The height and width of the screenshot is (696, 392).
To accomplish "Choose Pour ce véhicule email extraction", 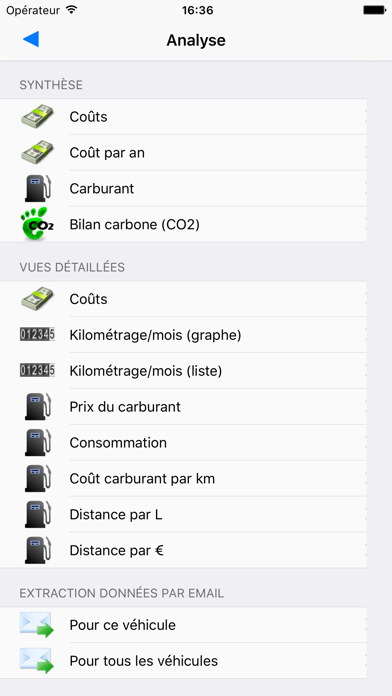I will click(x=183, y=625).
